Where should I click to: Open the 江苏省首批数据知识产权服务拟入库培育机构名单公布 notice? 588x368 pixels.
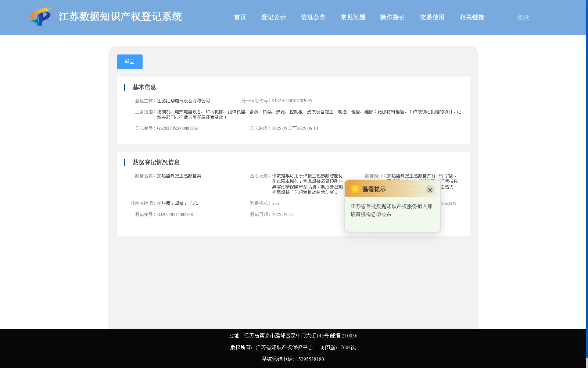coord(391,210)
